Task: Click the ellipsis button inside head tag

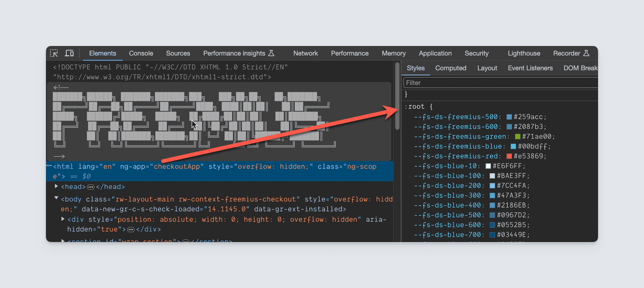Action: (x=91, y=187)
